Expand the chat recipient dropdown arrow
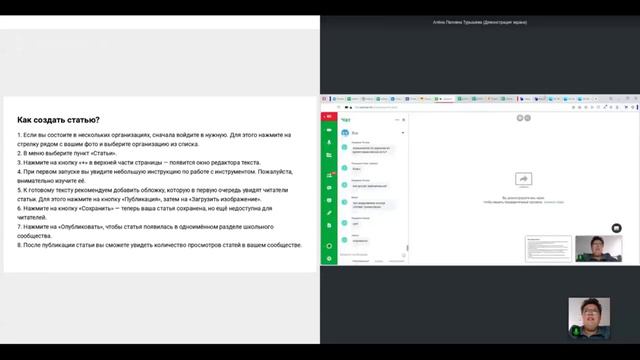Viewport: 640px width, 360px height. (402, 133)
